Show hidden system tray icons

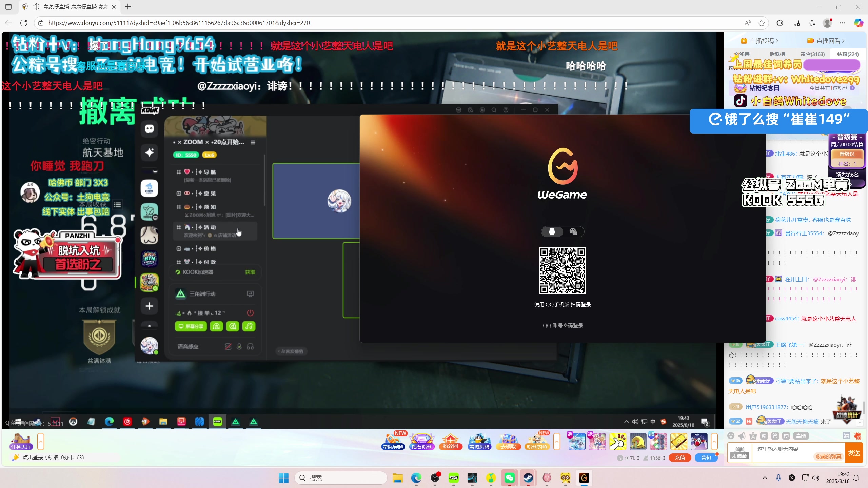point(765,478)
